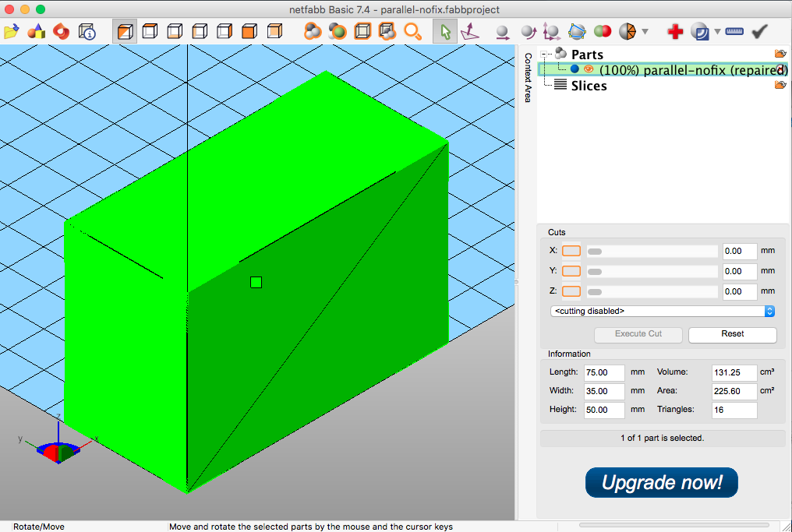This screenshot has width=792, height=532.
Task: Click the Length value field
Action: tap(604, 372)
